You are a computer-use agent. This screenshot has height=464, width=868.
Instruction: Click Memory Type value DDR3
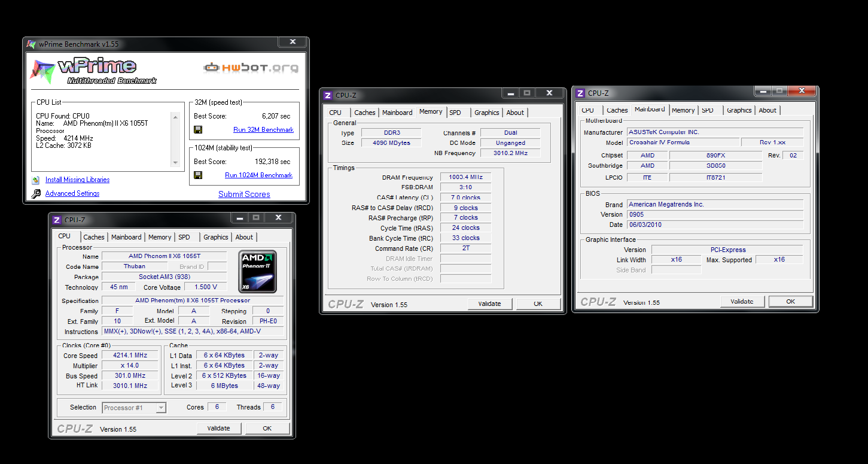point(391,132)
